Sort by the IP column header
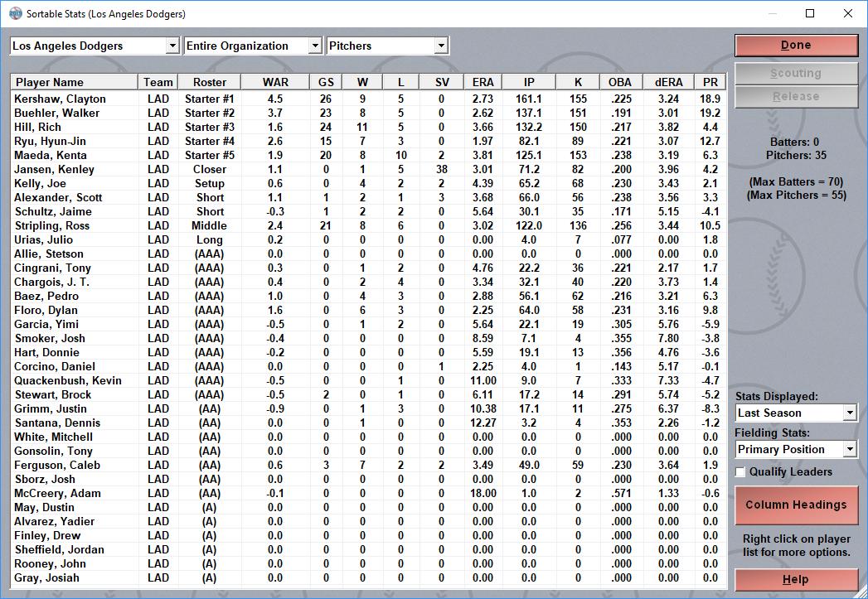 529,82
